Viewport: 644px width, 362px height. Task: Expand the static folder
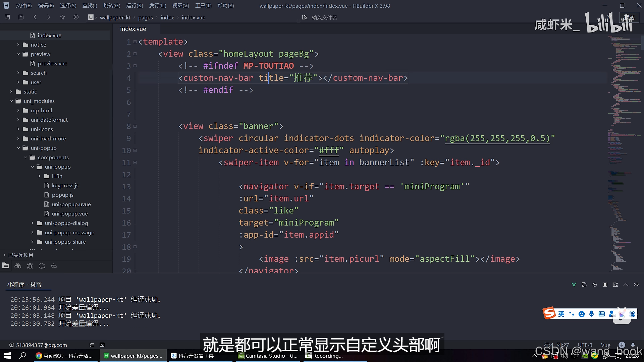(x=11, y=92)
